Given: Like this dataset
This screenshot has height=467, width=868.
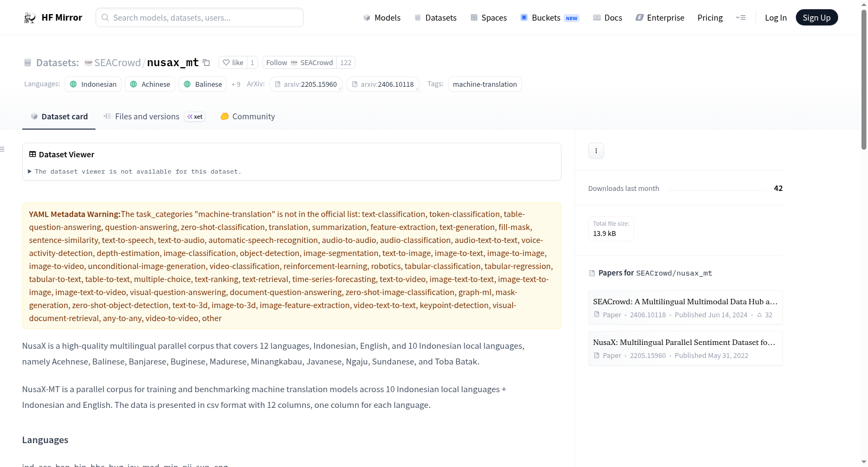Looking at the screenshot, I should coord(233,62).
